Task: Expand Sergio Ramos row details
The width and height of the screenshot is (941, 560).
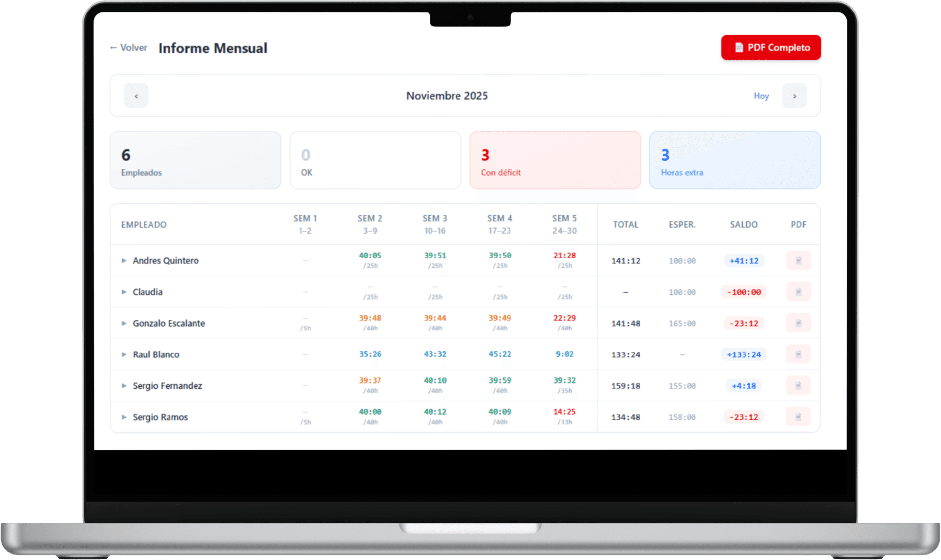Action: pyautogui.click(x=124, y=417)
